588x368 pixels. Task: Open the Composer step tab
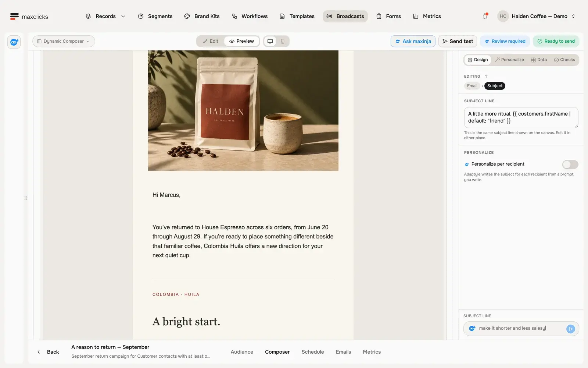tap(277, 352)
